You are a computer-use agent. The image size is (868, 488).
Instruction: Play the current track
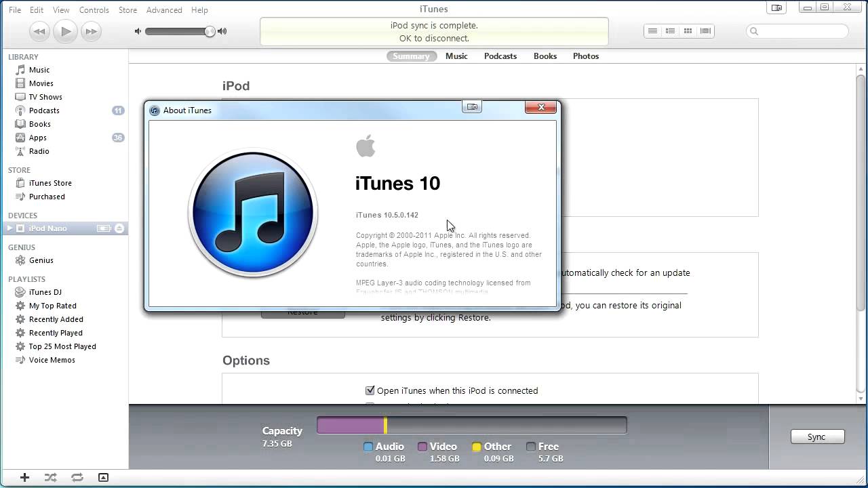click(x=66, y=31)
